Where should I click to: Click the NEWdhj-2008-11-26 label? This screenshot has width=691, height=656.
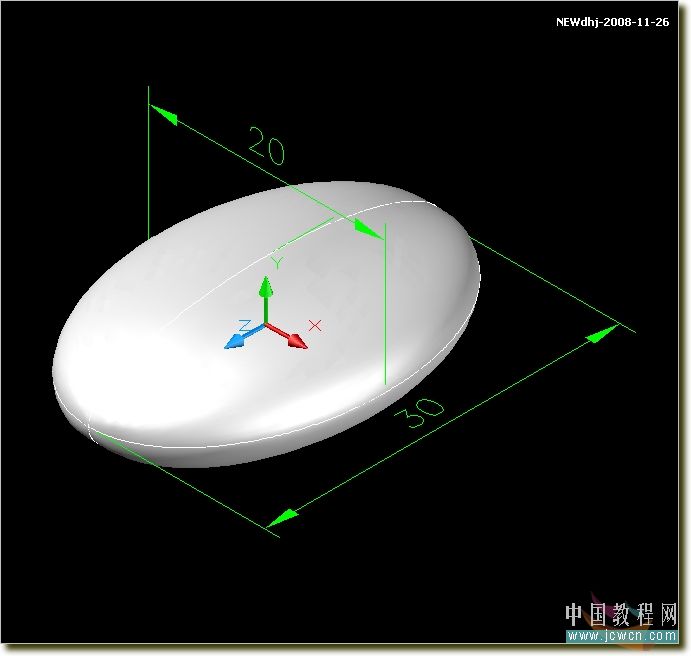tap(613, 22)
